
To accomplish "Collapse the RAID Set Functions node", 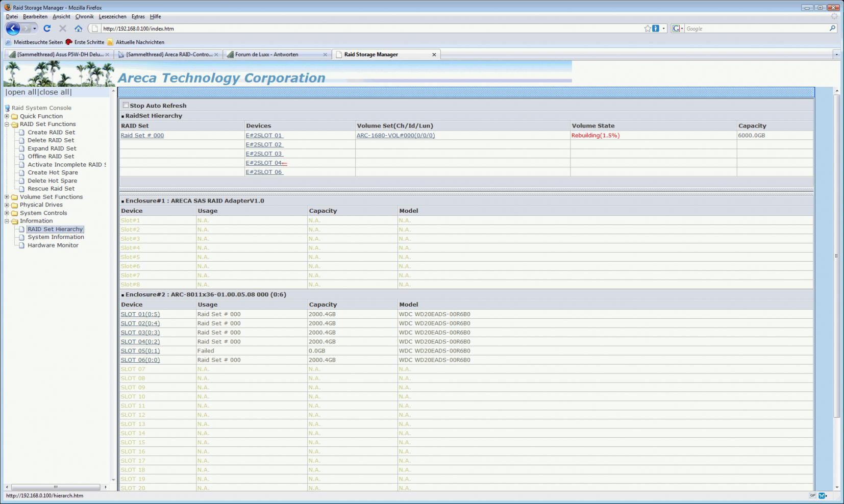I will (x=7, y=124).
